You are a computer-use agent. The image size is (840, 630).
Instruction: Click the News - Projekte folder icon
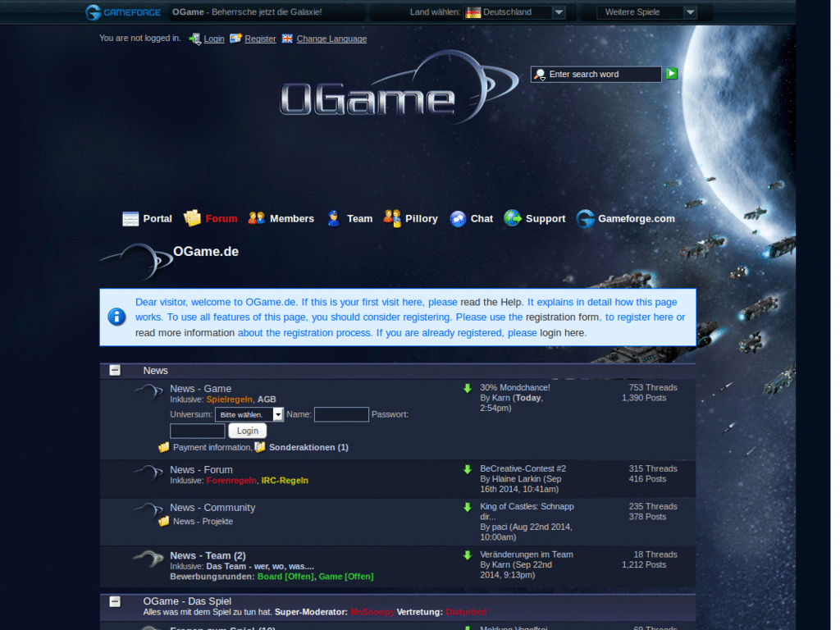click(x=164, y=521)
